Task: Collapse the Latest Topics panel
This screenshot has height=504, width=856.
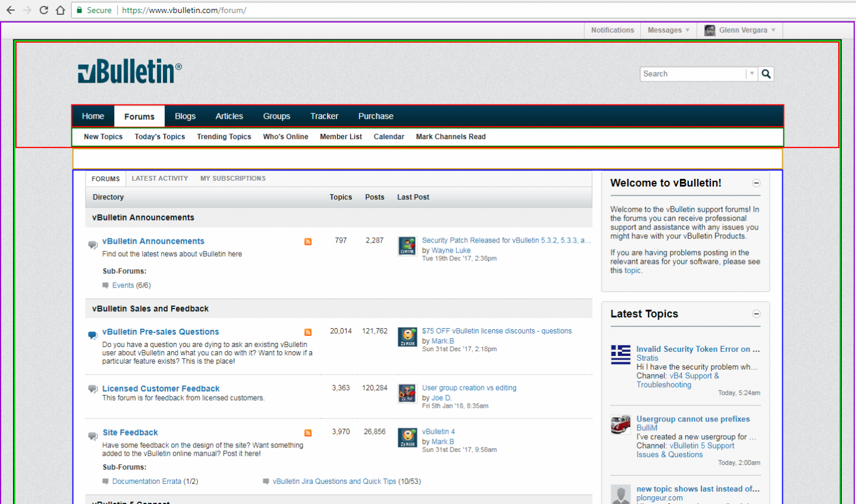Action: (756, 314)
